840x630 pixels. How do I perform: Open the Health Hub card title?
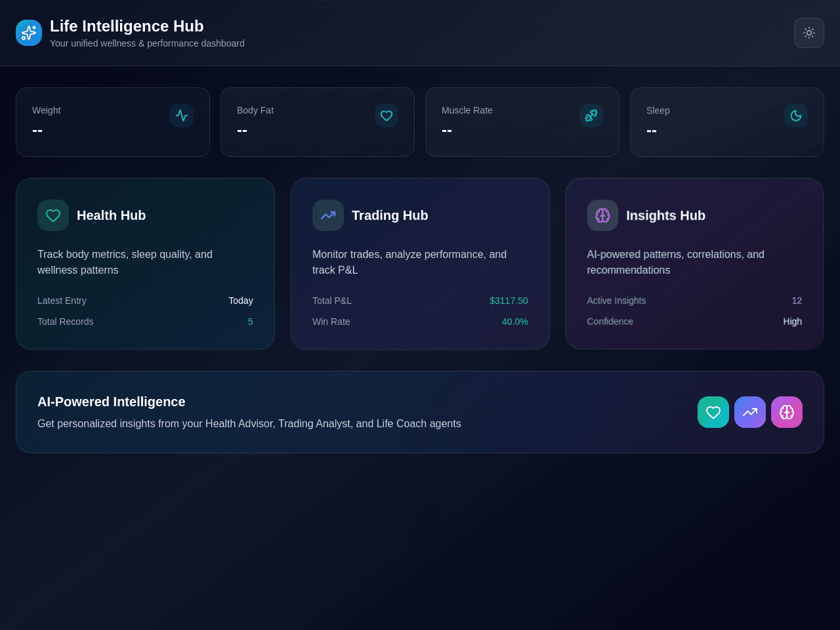point(111,215)
